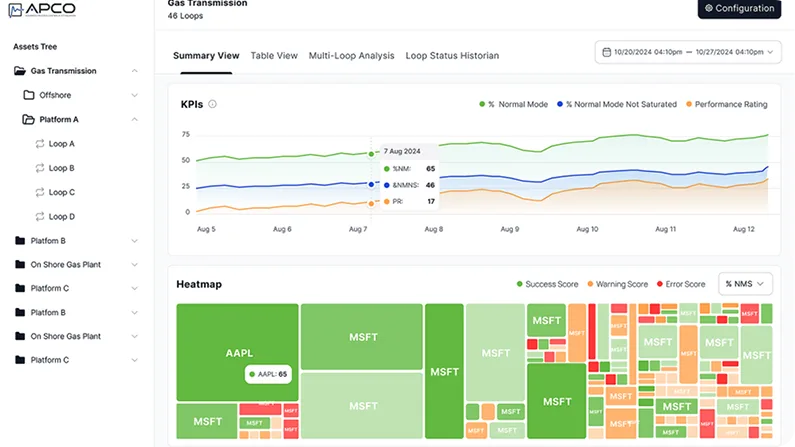Expand the first Platfom B chevron

tap(134, 241)
